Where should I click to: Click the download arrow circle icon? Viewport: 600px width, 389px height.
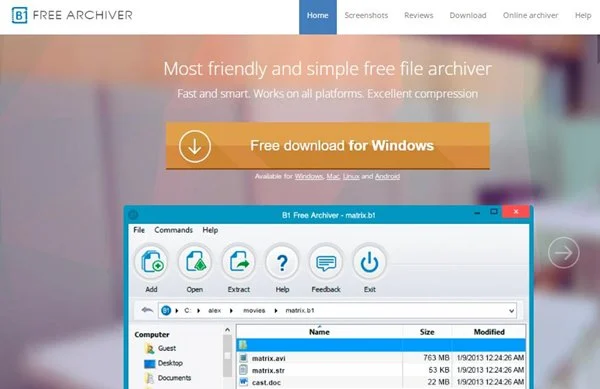[x=195, y=146]
